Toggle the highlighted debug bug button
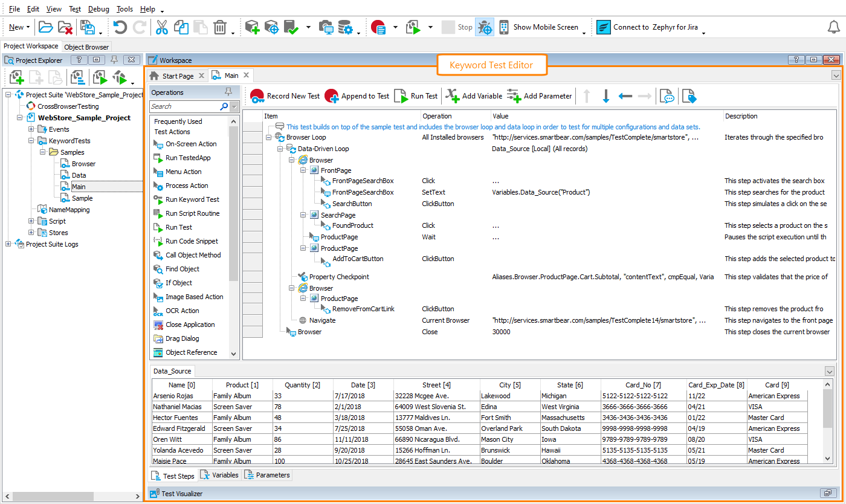 click(x=485, y=27)
